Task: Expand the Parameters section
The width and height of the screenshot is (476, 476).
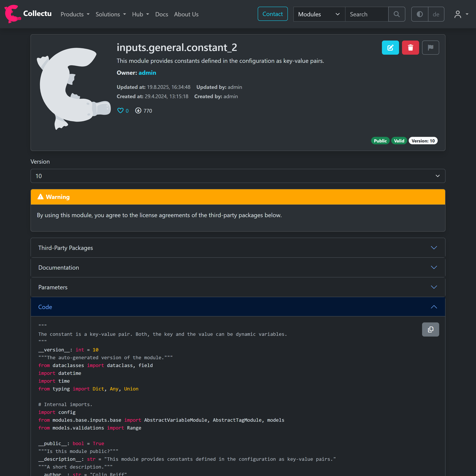Action: click(238, 287)
